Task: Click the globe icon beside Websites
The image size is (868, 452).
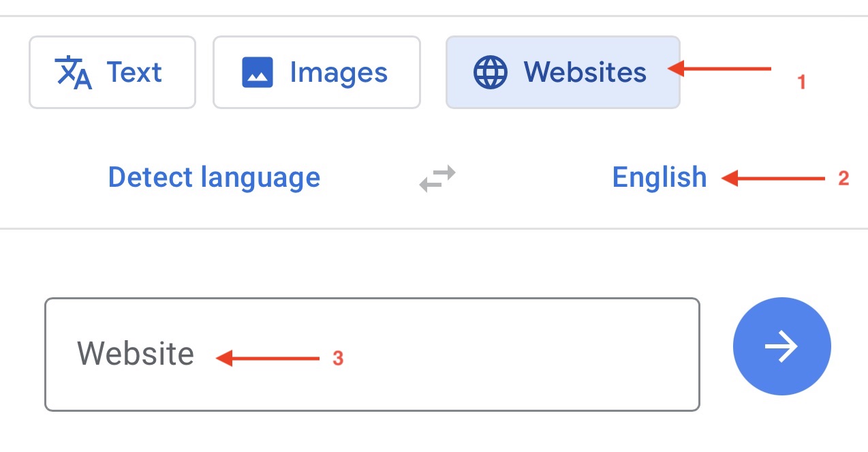Action: point(491,72)
